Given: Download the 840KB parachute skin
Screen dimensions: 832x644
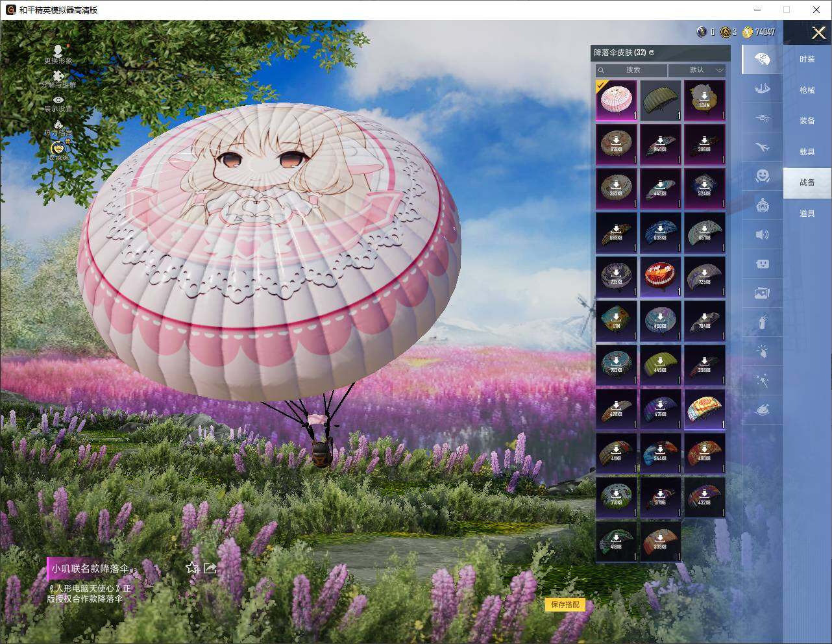Looking at the screenshot, I should [x=661, y=145].
